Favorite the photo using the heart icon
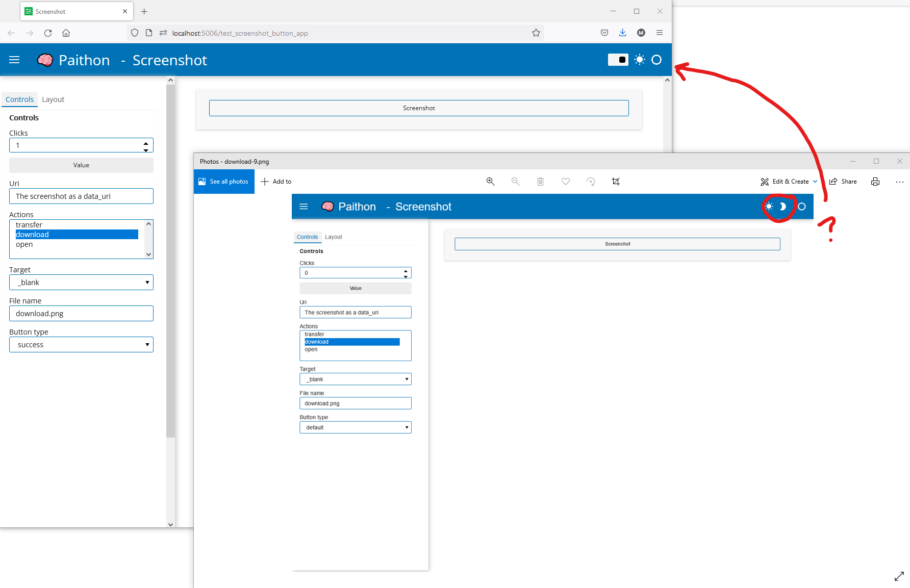 coord(565,182)
